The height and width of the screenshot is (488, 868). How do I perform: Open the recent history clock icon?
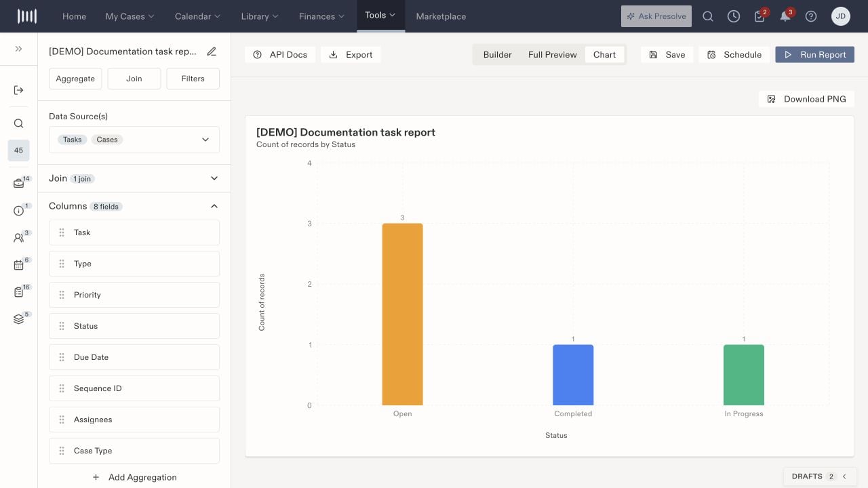coord(734,16)
